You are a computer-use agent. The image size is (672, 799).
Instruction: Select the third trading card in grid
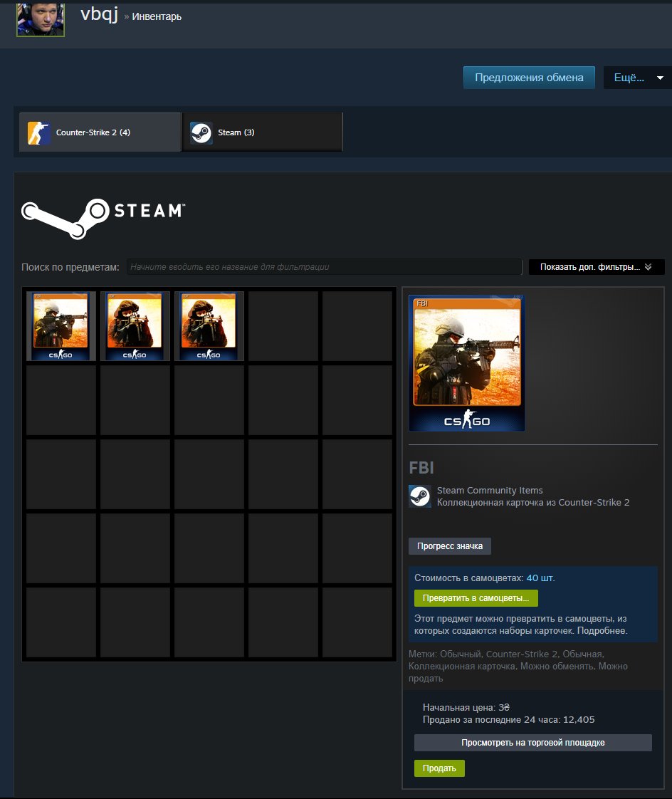coord(209,326)
